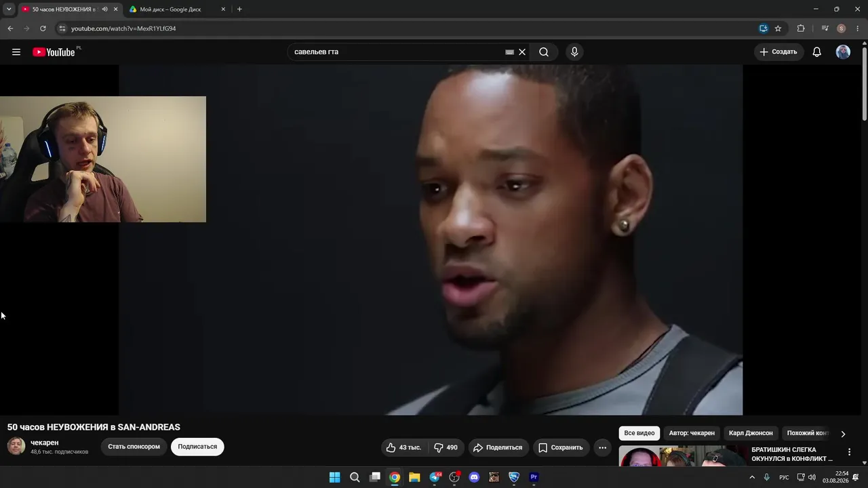Go to the YouTube home logo

54,52
